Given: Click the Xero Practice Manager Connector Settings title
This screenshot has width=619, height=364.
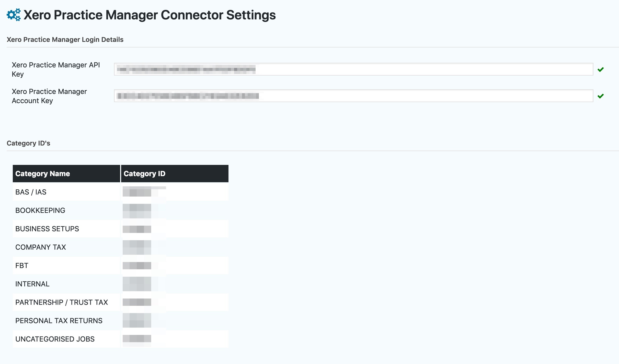Looking at the screenshot, I should pyautogui.click(x=150, y=15).
